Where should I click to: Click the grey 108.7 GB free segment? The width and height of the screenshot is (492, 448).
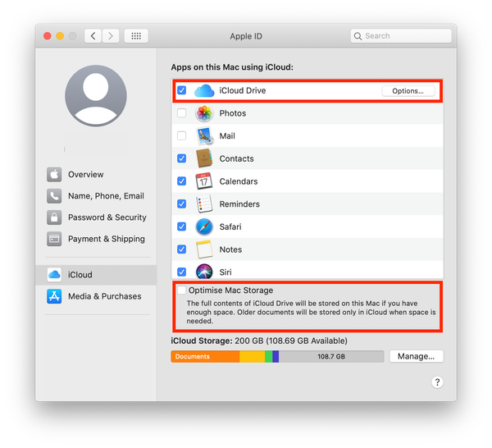[x=331, y=357]
